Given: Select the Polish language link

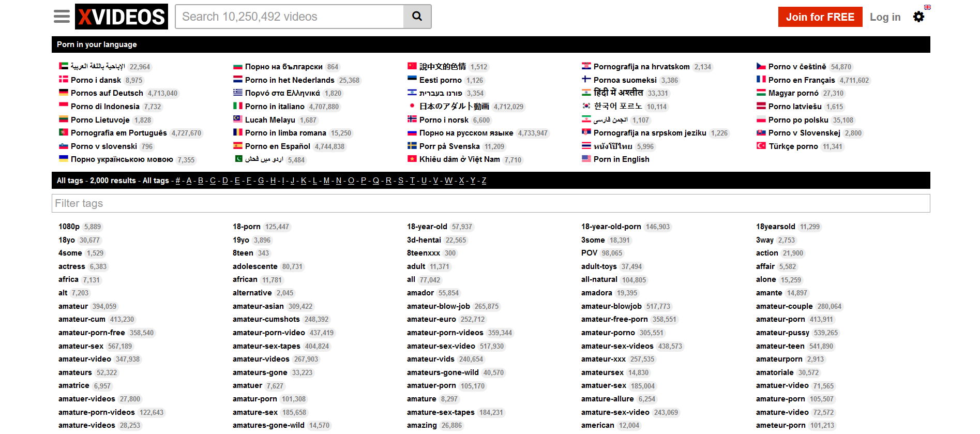Looking at the screenshot, I should [x=798, y=120].
